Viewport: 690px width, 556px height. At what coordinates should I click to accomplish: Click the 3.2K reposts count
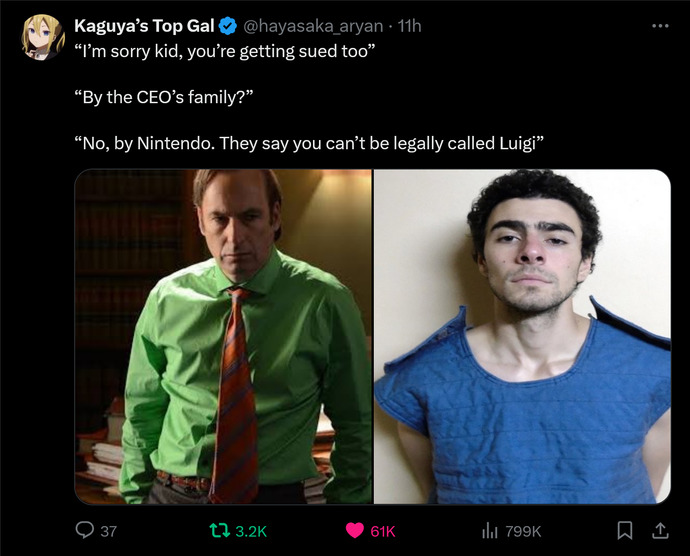pyautogui.click(x=251, y=531)
